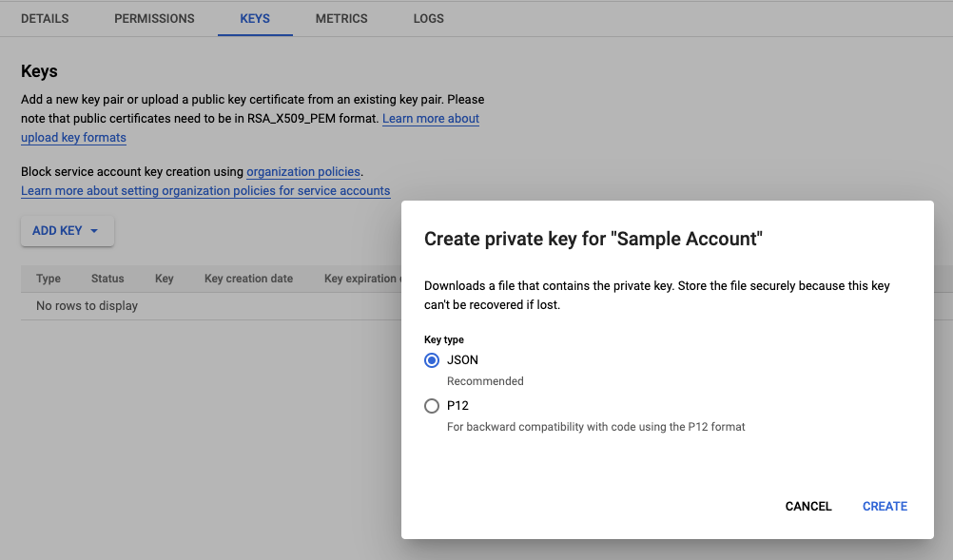
Task: Choose the P12 key type option
Action: click(x=432, y=406)
